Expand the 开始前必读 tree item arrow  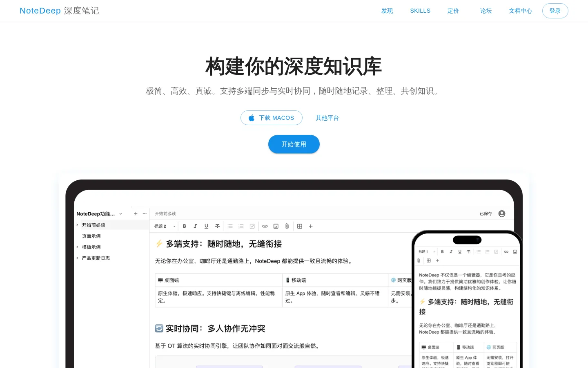pyautogui.click(x=77, y=225)
